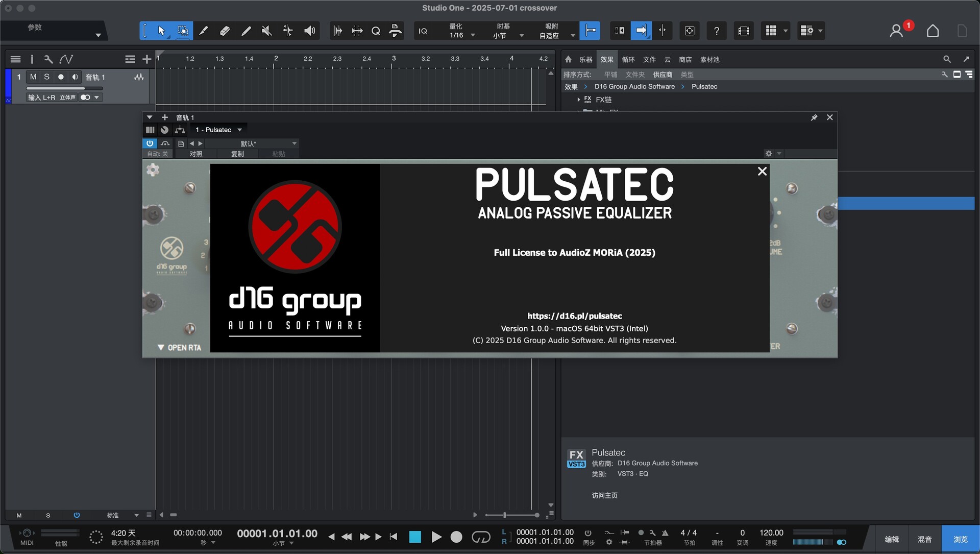
Task: Select the Bend tool
Action: click(x=288, y=31)
